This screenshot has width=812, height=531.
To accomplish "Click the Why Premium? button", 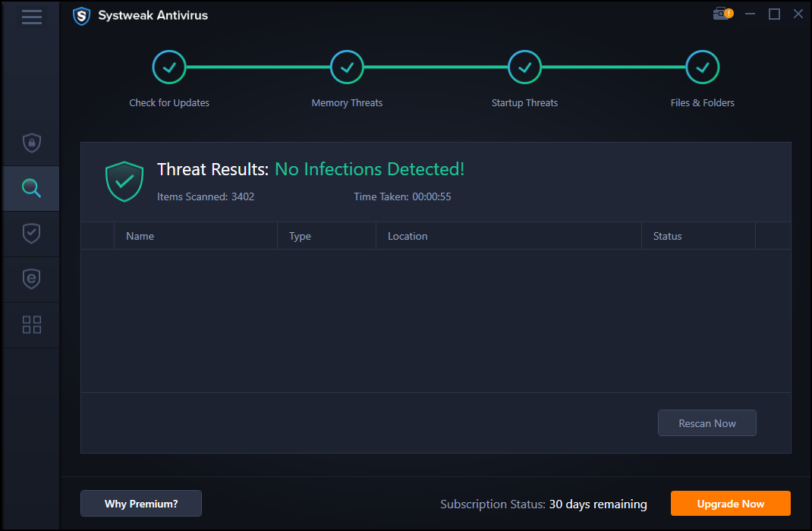I will click(x=141, y=504).
